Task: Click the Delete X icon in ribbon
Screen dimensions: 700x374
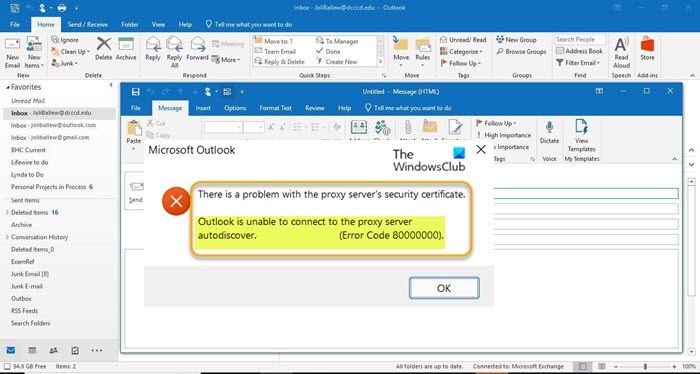Action: click(104, 44)
